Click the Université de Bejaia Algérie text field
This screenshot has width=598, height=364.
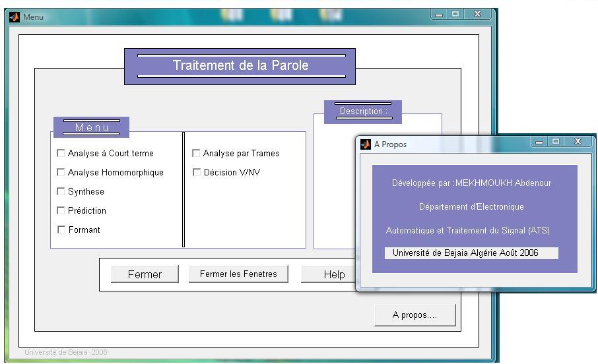(471, 253)
